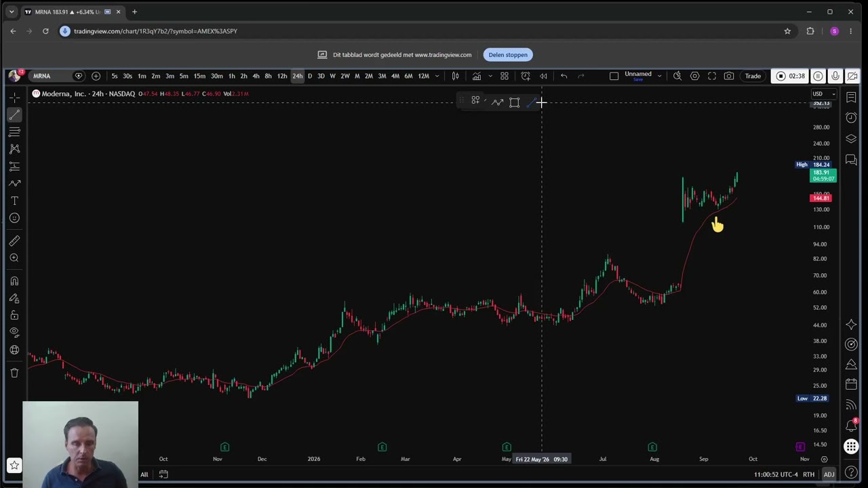
Task: Start bar replay mode
Action: point(543,76)
